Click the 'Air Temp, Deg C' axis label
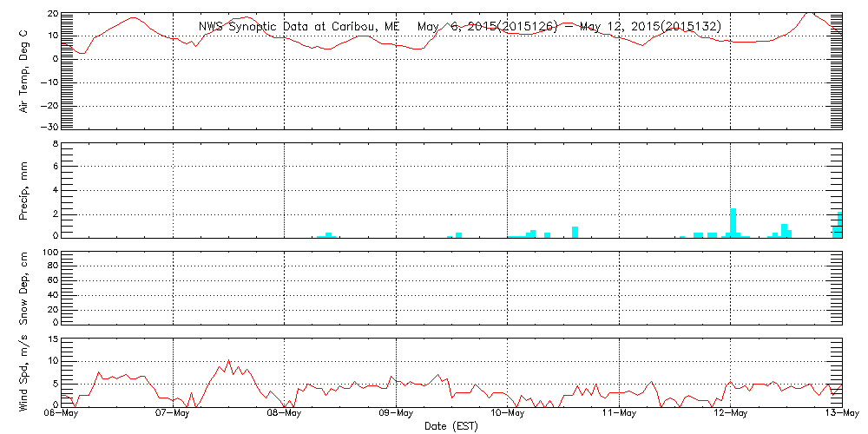 (24, 69)
